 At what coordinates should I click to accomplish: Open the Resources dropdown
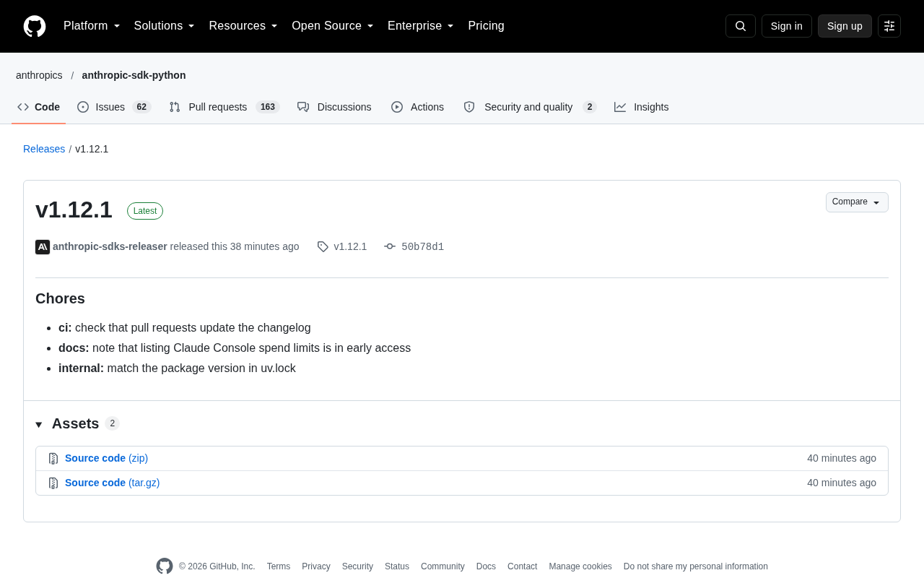[243, 26]
